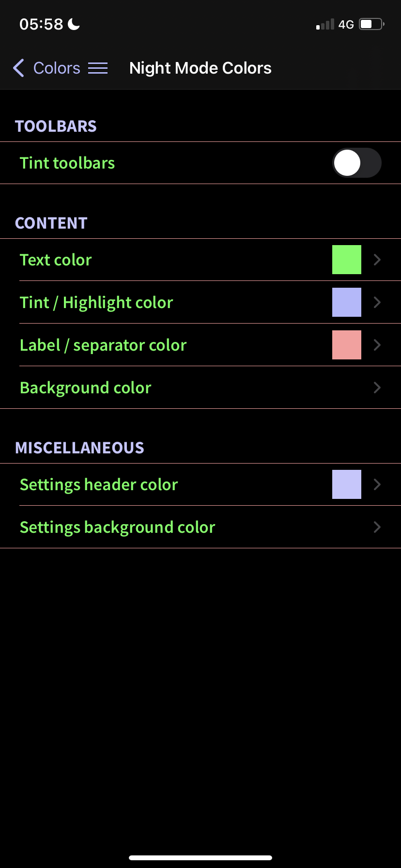This screenshot has width=401, height=868.
Task: Open the Text color row
Action: (200, 260)
